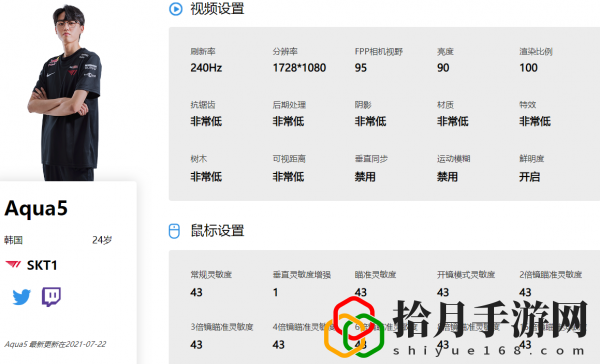Click the brightness value 90
This screenshot has height=364, width=600.
click(x=443, y=68)
